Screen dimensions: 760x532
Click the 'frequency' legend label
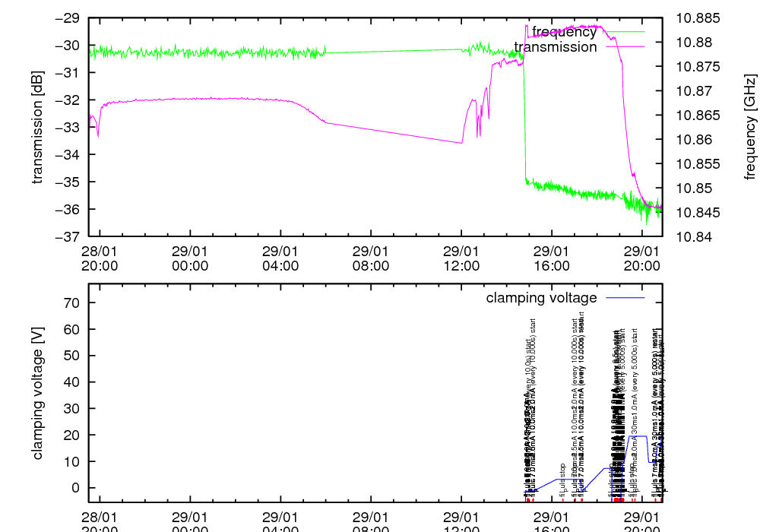click(x=564, y=32)
